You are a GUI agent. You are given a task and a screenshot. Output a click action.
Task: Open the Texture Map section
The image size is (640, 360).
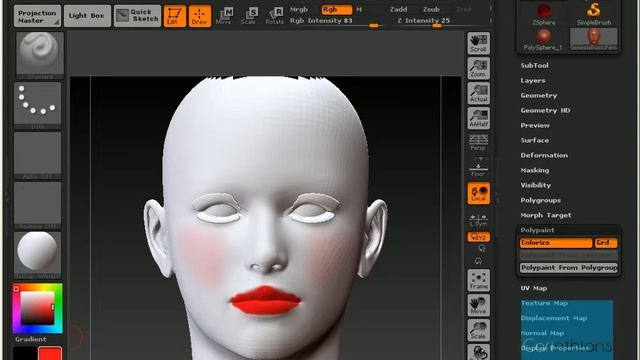tap(544, 303)
